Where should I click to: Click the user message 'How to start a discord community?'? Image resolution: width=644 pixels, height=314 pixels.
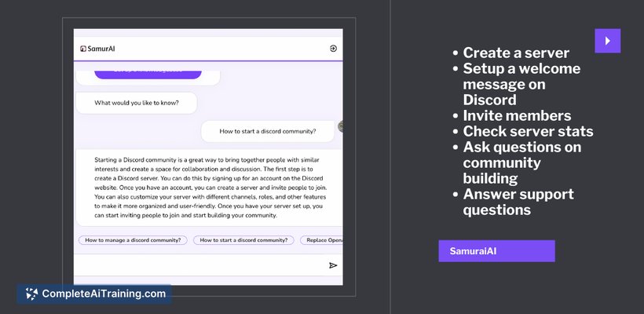click(x=267, y=131)
